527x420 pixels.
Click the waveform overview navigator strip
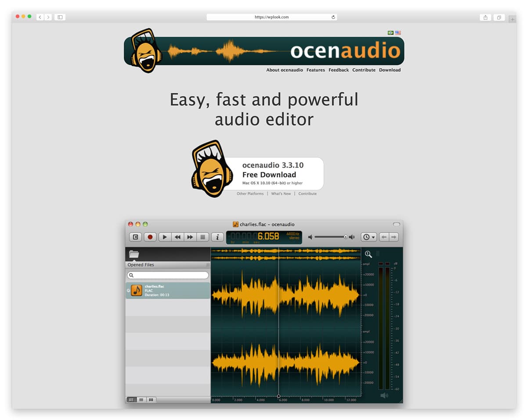285,254
